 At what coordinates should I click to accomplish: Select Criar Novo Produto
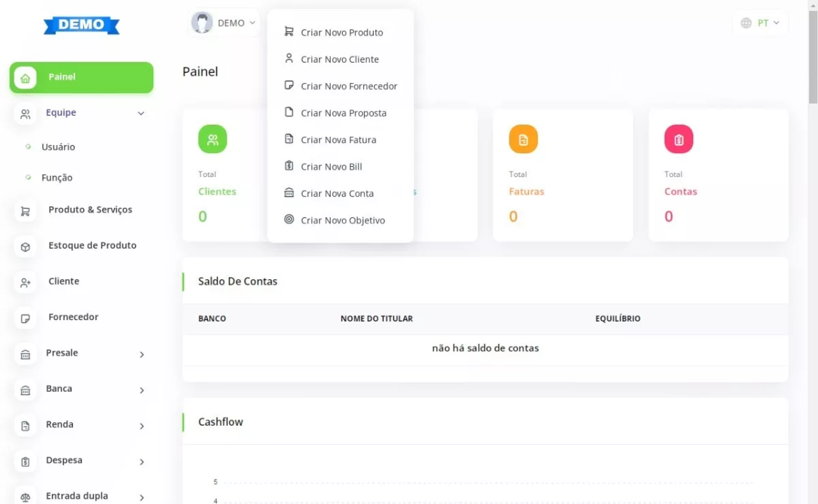click(341, 32)
